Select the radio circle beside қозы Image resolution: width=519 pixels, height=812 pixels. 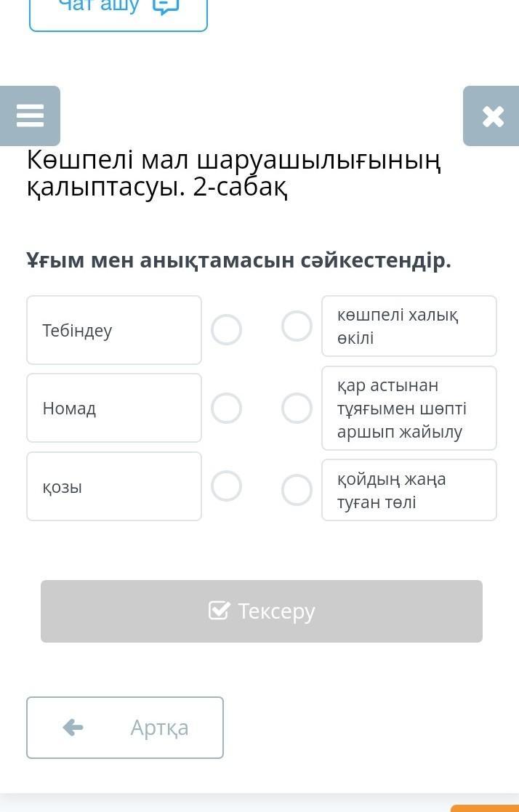[x=226, y=486]
